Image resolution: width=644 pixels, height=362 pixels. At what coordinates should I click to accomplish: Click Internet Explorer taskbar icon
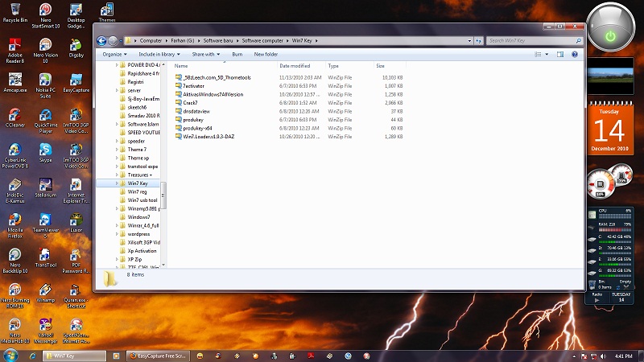33,356
